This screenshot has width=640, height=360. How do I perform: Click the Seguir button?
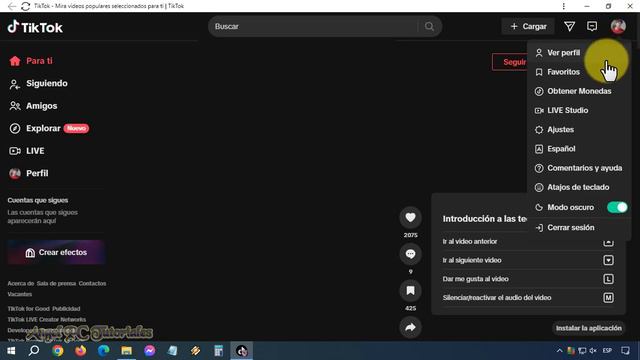tap(510, 62)
